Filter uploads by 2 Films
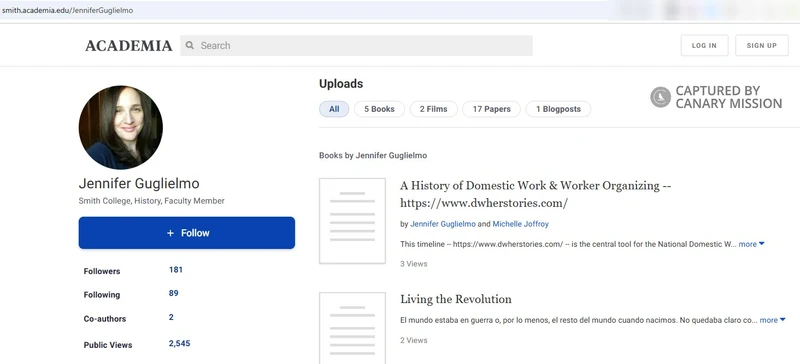800x364 pixels. click(434, 109)
